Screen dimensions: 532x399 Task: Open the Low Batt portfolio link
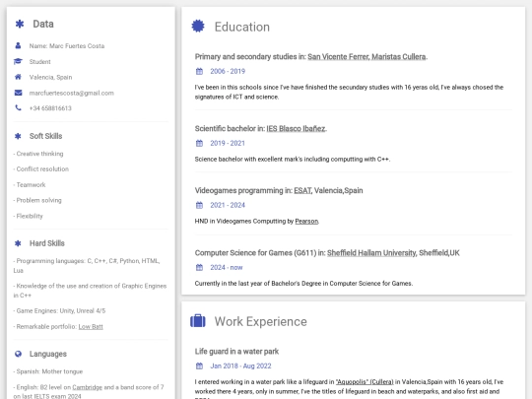tap(91, 327)
